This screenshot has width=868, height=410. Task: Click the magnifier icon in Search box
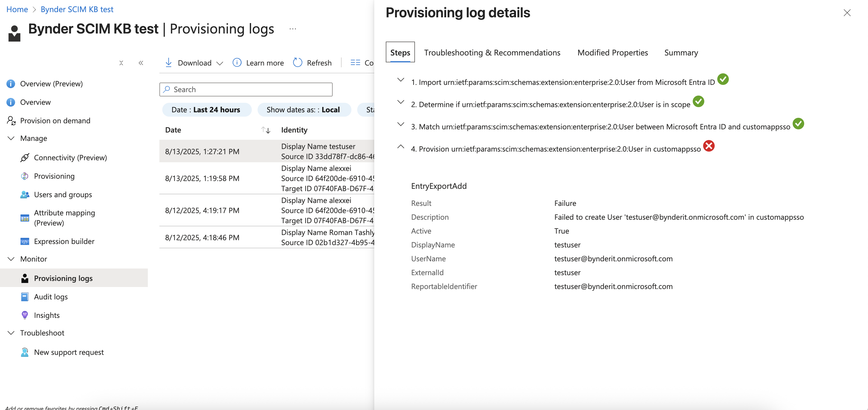[x=166, y=89]
